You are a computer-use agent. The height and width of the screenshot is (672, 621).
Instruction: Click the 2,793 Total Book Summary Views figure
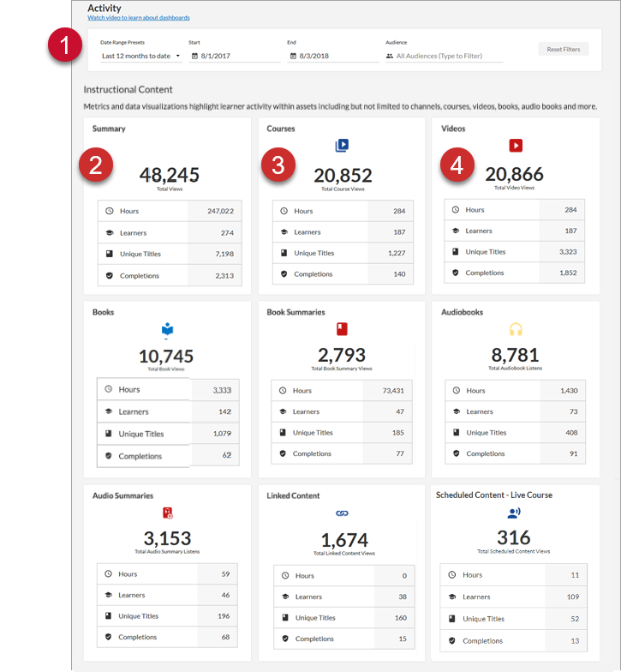coord(341,355)
